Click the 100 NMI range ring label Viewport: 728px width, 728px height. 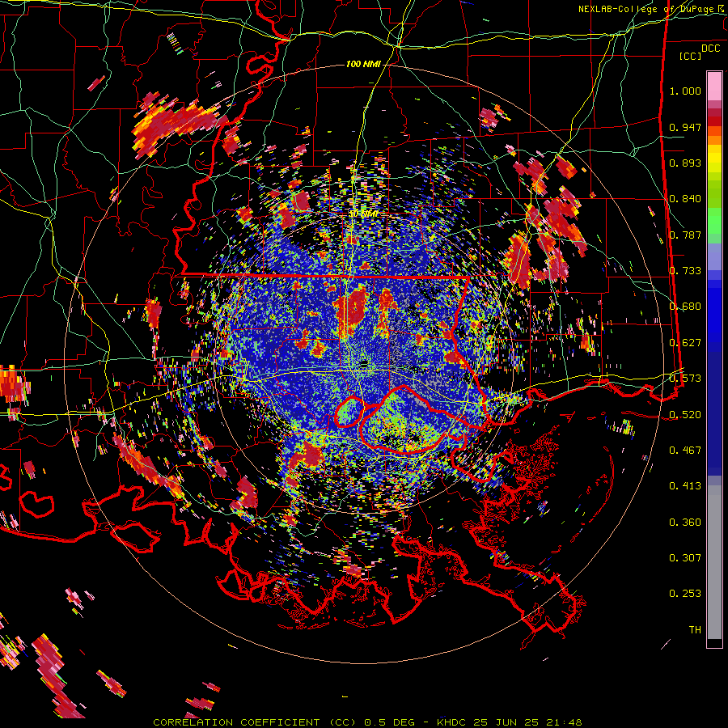[363, 64]
